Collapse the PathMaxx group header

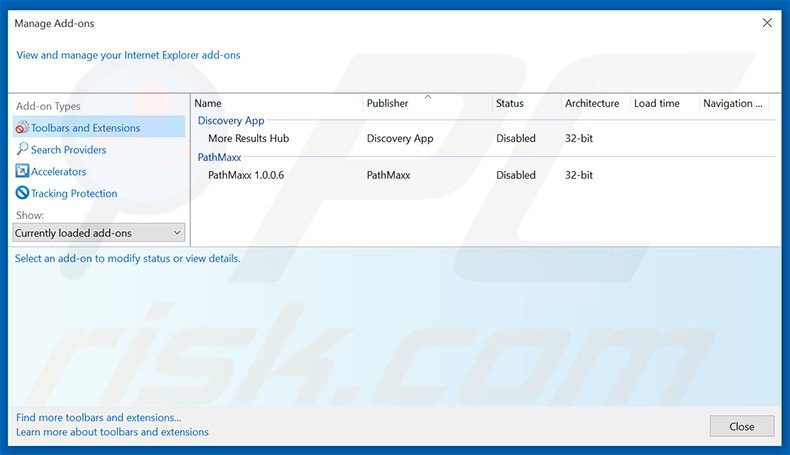click(x=219, y=157)
